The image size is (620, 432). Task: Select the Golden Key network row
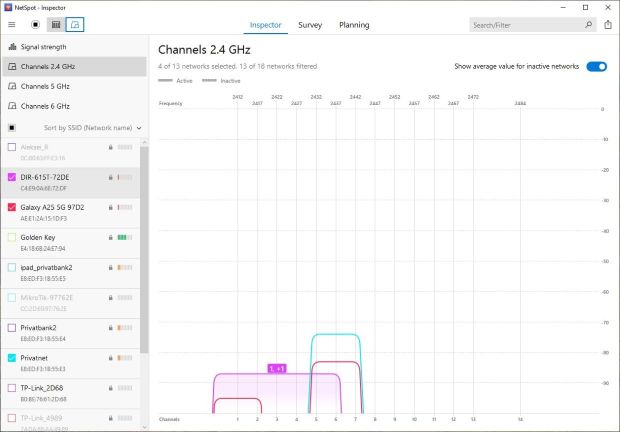[x=70, y=243]
